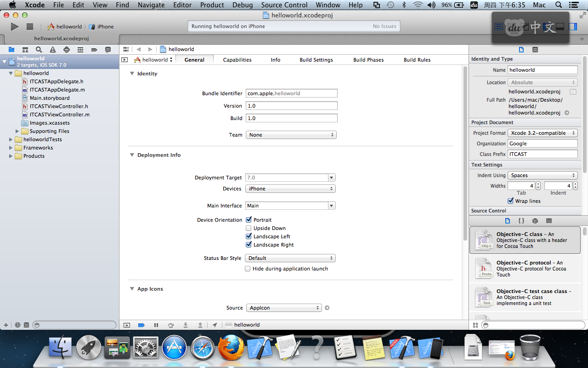Screen dimensions: 588x368
Task: Show the Log navigator speech-bubble icon
Action: pos(108,50)
